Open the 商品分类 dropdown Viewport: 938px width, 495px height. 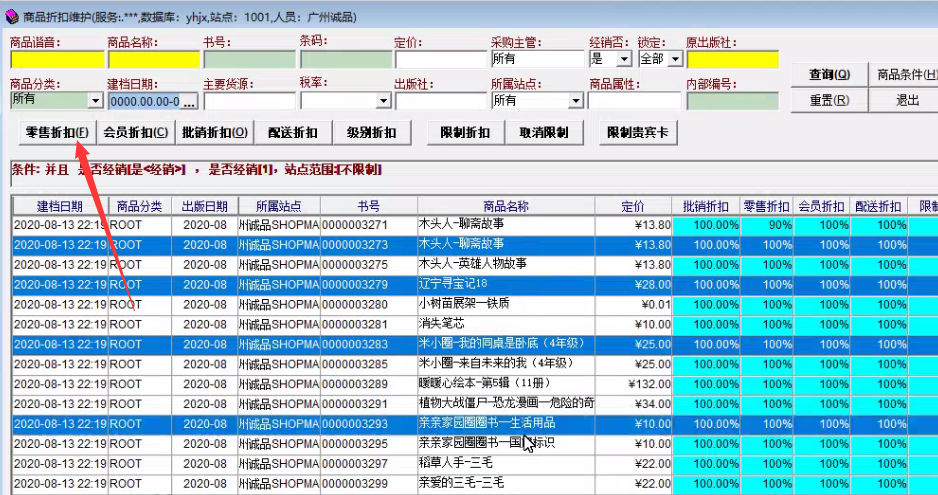96,101
